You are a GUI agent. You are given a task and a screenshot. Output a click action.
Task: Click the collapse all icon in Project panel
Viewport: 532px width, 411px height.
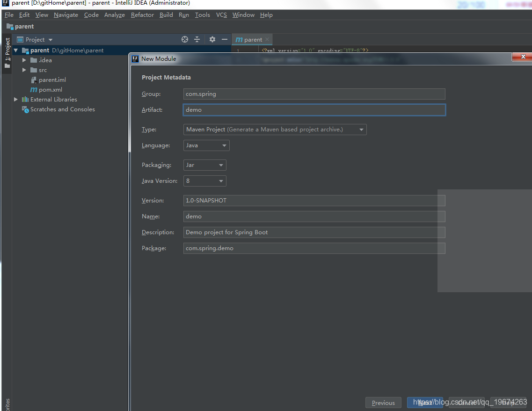197,39
